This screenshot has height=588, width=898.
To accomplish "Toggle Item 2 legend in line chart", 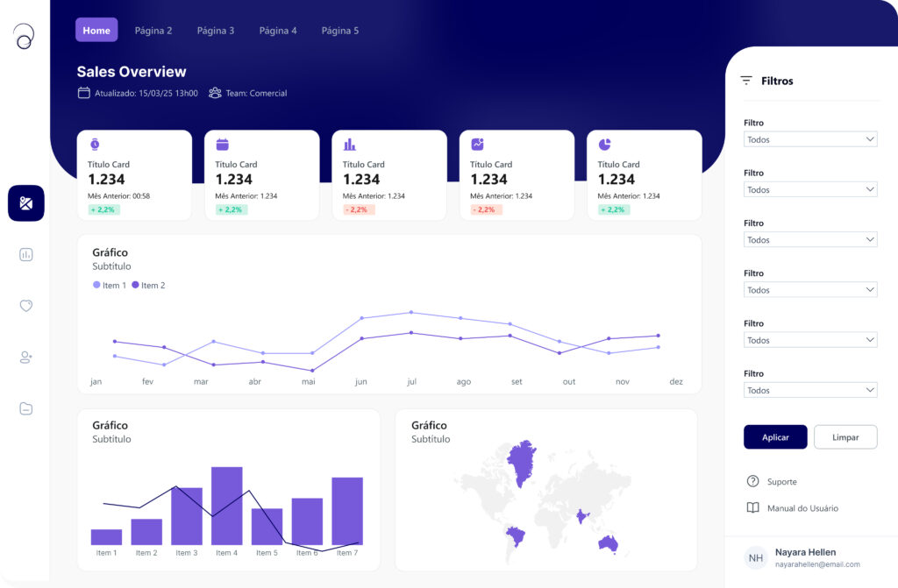I will [148, 286].
